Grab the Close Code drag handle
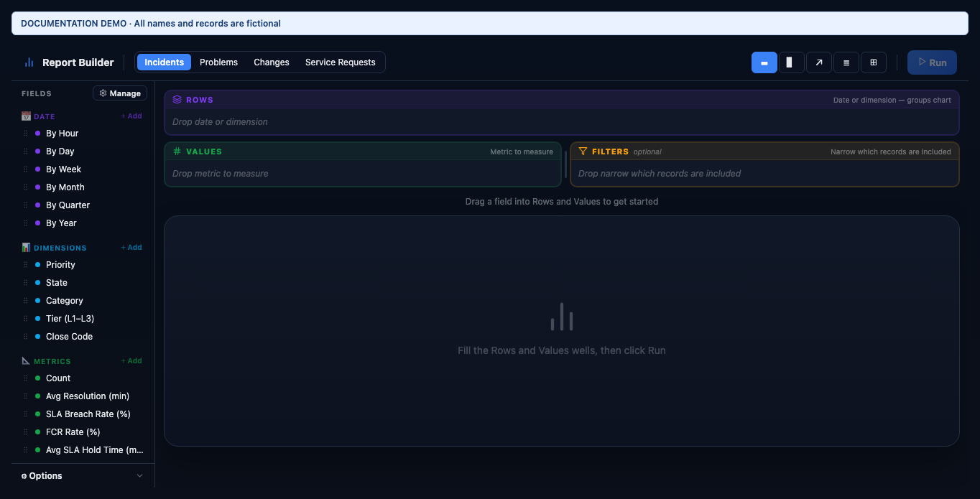 click(x=26, y=337)
